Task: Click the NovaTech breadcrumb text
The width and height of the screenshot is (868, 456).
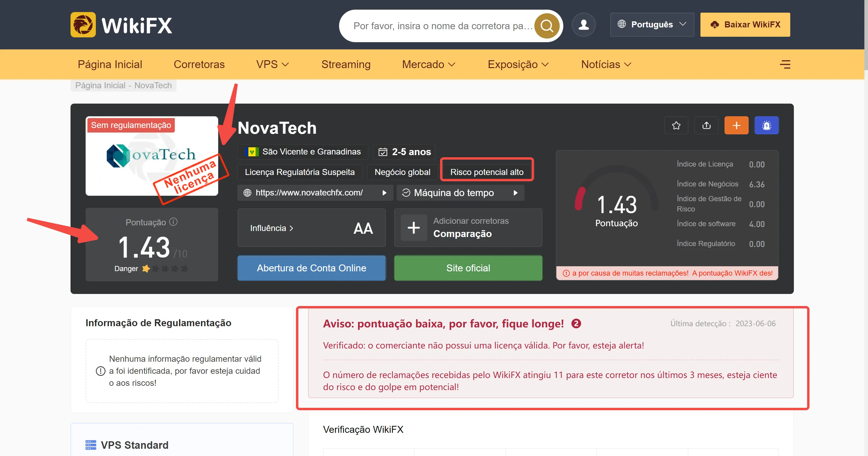Action: [153, 85]
